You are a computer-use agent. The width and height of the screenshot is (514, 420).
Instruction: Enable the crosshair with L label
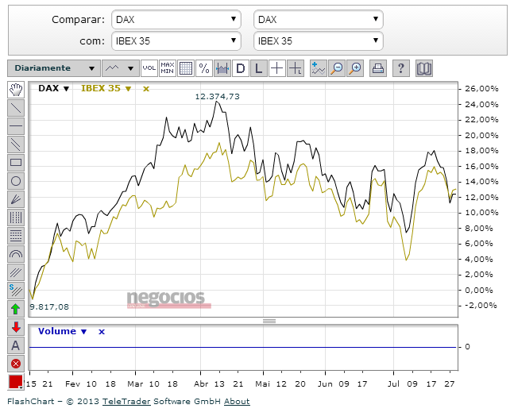[x=296, y=68]
